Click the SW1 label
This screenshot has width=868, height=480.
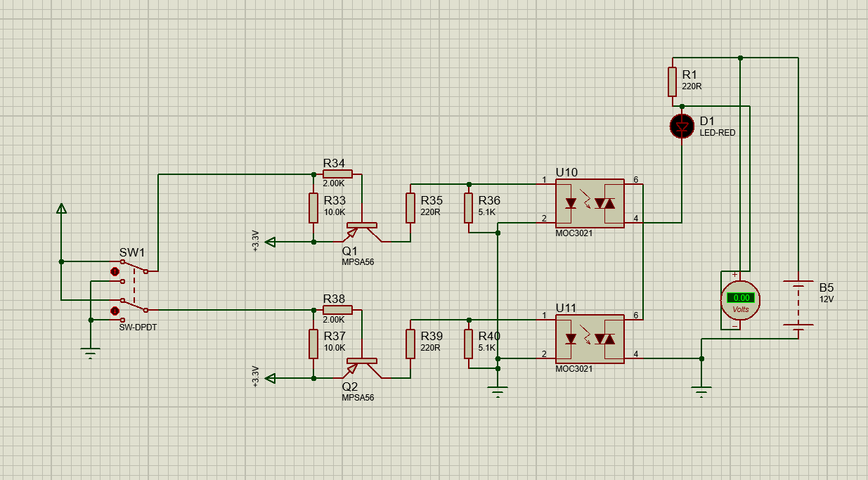131,253
